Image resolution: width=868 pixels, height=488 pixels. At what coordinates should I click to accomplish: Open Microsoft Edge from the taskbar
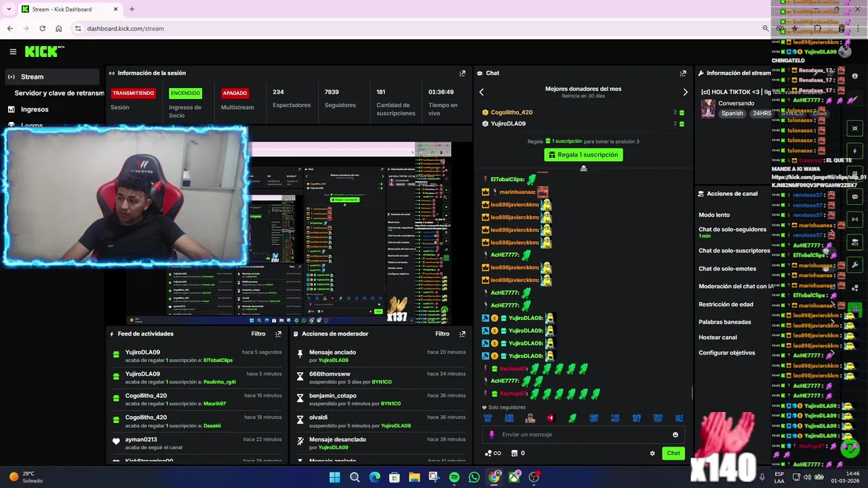click(374, 477)
